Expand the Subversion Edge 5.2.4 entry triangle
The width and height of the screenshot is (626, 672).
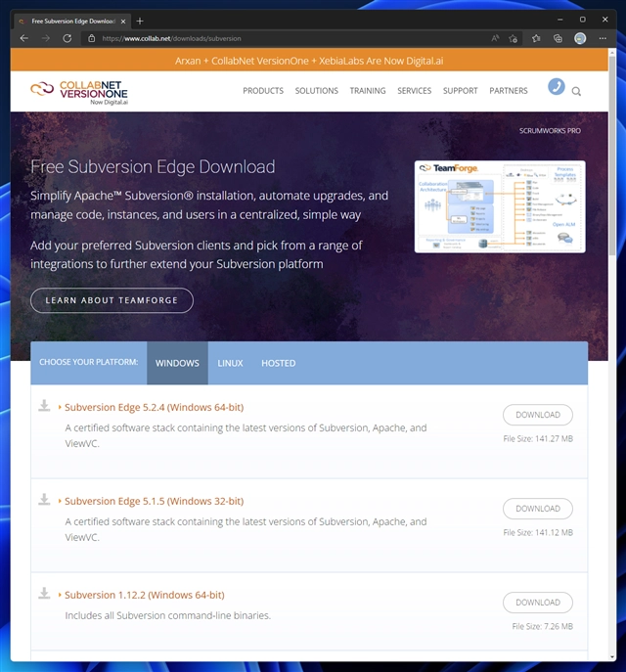pos(60,407)
